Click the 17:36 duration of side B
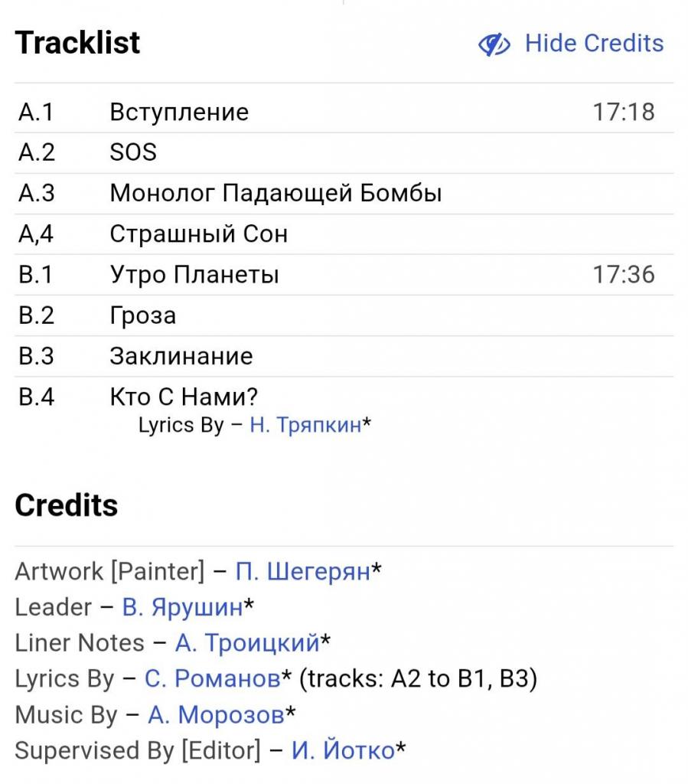Screen dimensions: 688x784 pos(624,274)
